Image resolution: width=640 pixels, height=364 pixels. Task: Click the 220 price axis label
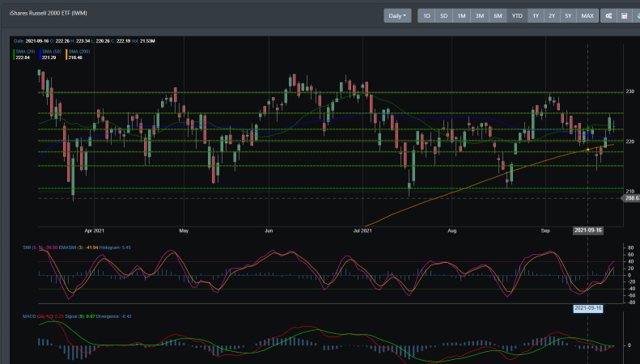pos(629,142)
